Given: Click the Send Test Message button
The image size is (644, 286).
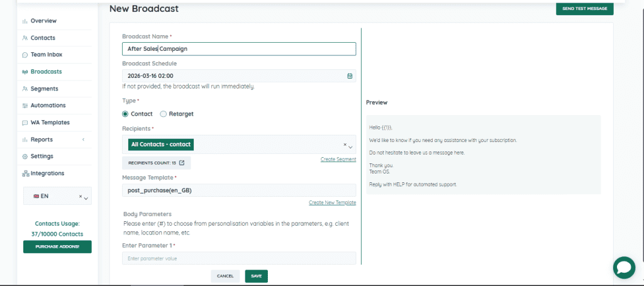Looking at the screenshot, I should [x=584, y=9].
